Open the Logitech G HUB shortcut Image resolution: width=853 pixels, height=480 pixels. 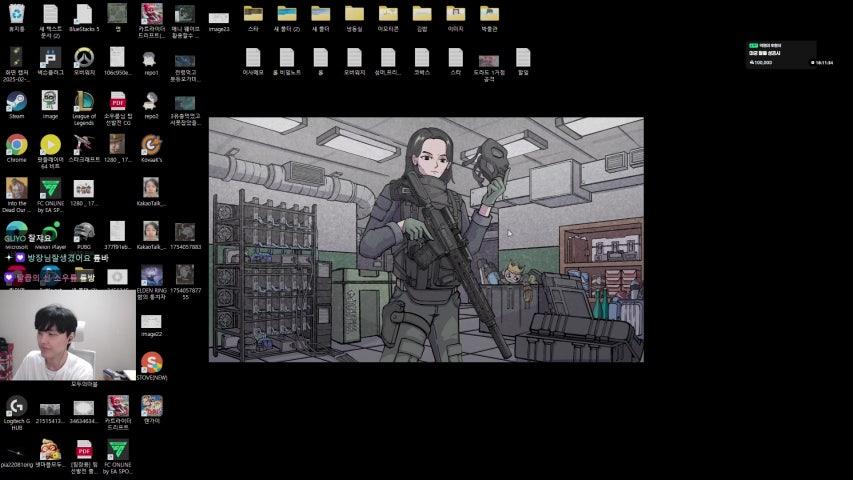(17, 413)
